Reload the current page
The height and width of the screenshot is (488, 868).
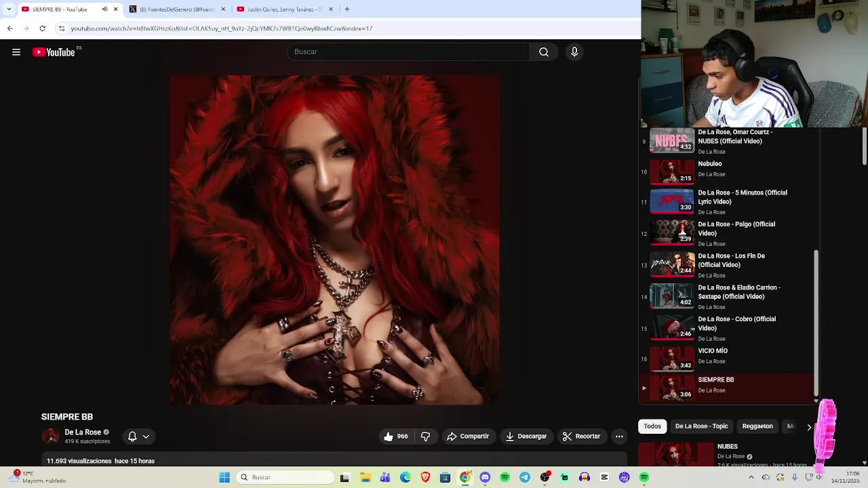[x=42, y=28]
